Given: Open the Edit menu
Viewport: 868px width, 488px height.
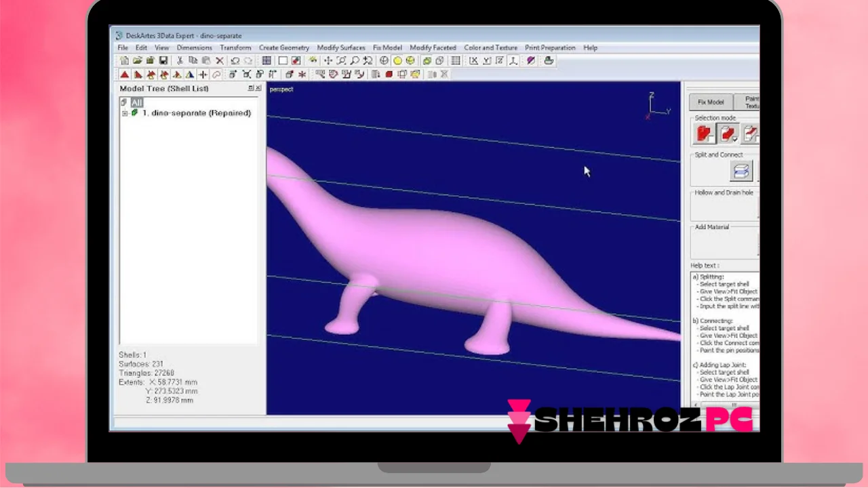Looking at the screenshot, I should pyautogui.click(x=141, y=47).
